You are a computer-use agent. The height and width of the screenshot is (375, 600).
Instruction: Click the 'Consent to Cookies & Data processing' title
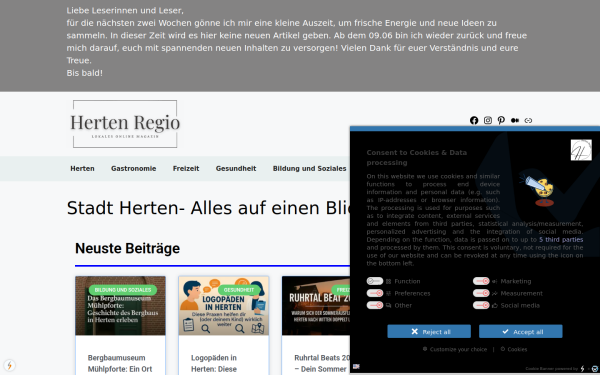[417, 158]
